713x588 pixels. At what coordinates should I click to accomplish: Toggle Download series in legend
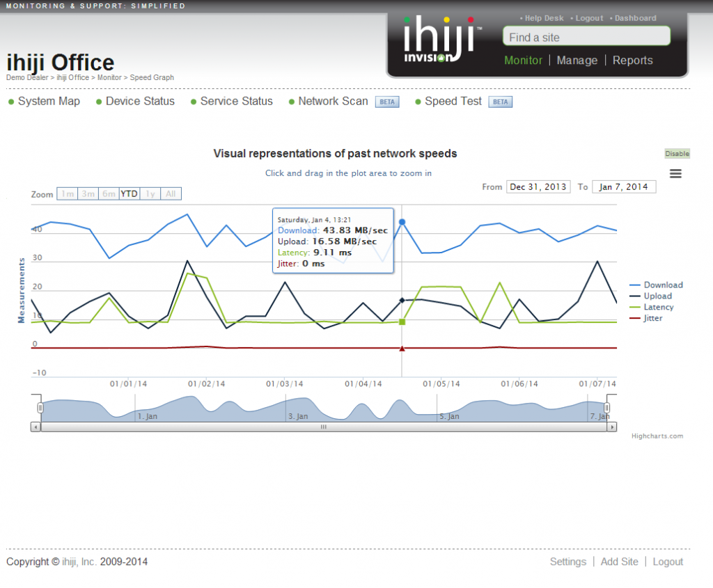click(656, 285)
